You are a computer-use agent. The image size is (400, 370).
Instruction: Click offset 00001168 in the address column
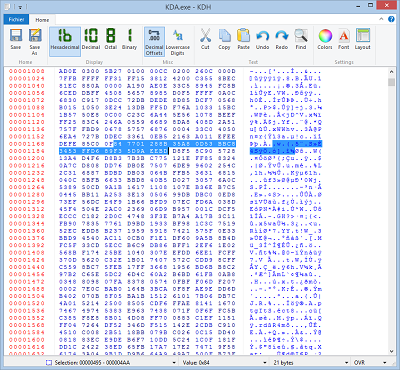tap(27, 144)
